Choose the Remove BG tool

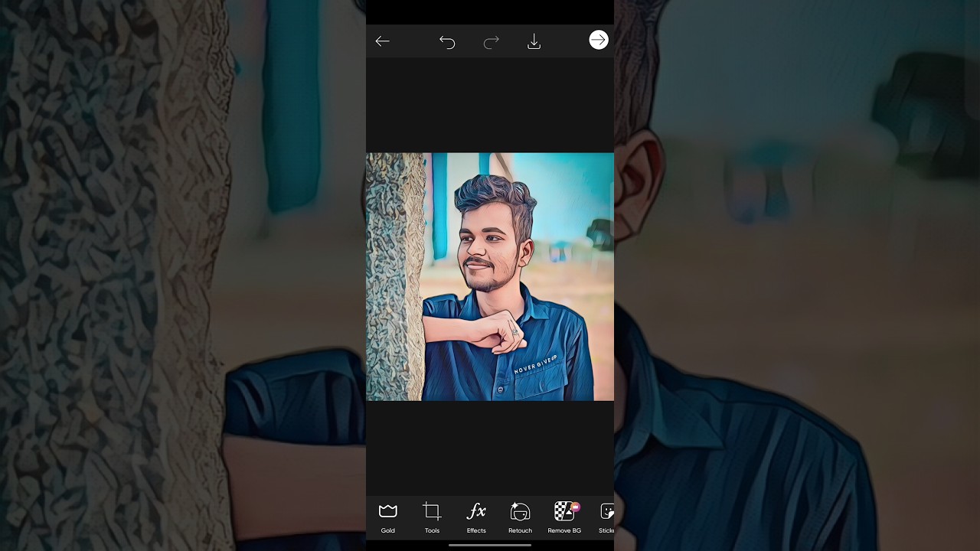(564, 518)
